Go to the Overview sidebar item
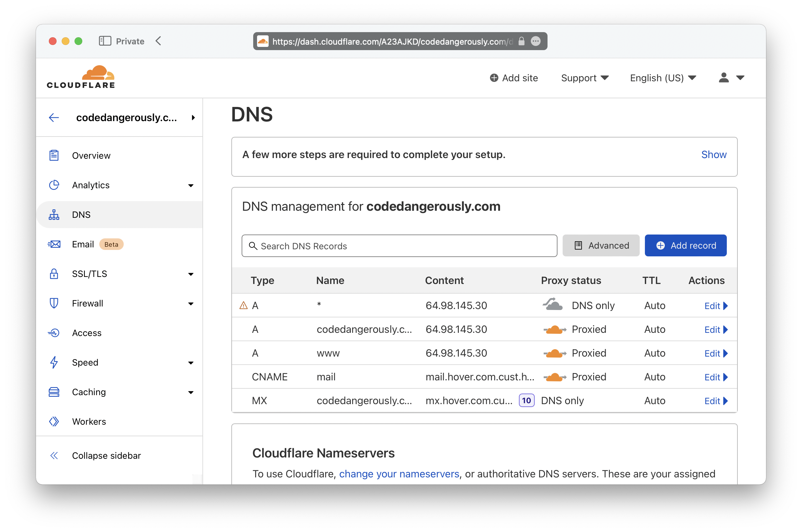Viewport: 802px width, 532px height. (91, 155)
